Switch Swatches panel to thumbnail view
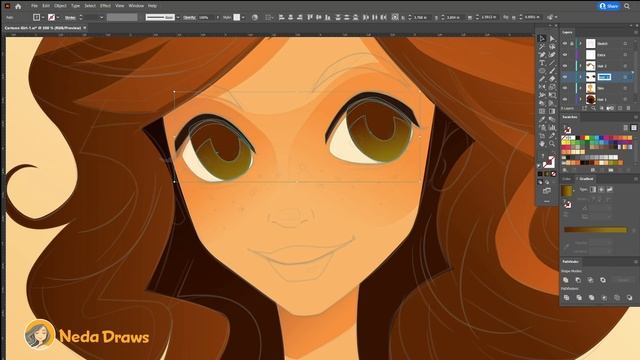The image size is (640, 360). click(634, 128)
